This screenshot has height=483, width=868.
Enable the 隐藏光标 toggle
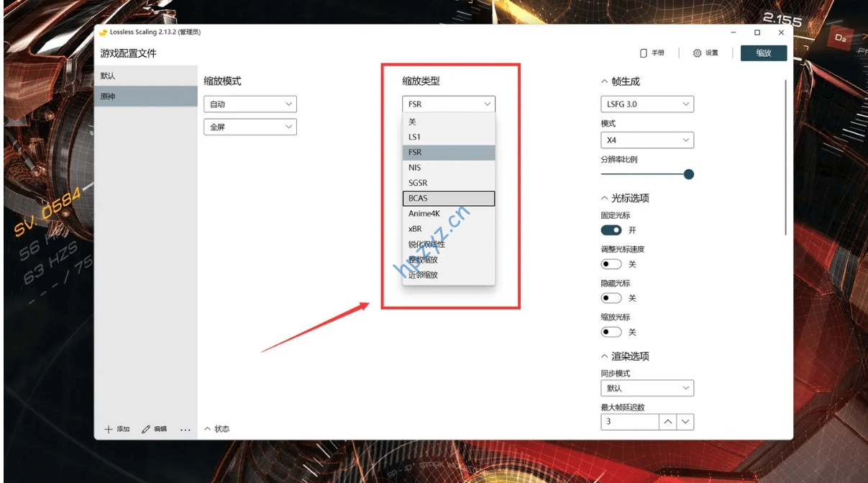click(x=611, y=298)
